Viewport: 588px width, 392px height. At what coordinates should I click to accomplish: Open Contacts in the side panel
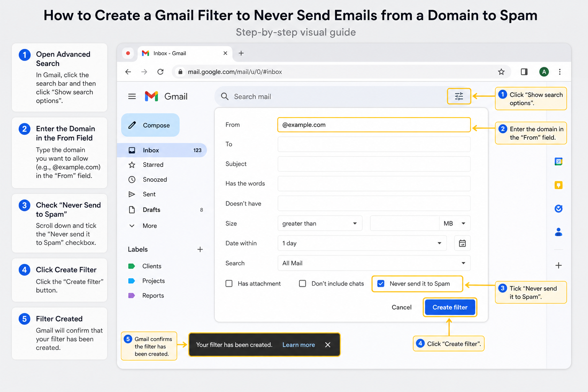coord(559,232)
